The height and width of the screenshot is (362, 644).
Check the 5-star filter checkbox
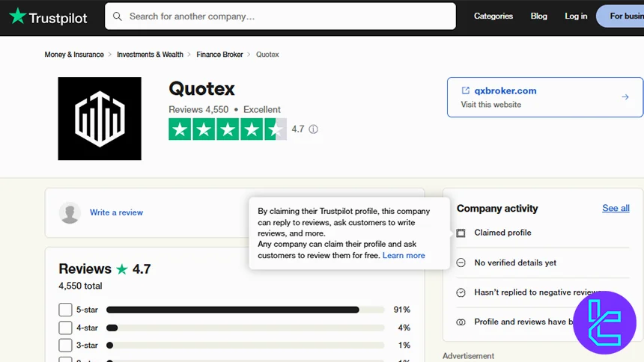pos(65,310)
